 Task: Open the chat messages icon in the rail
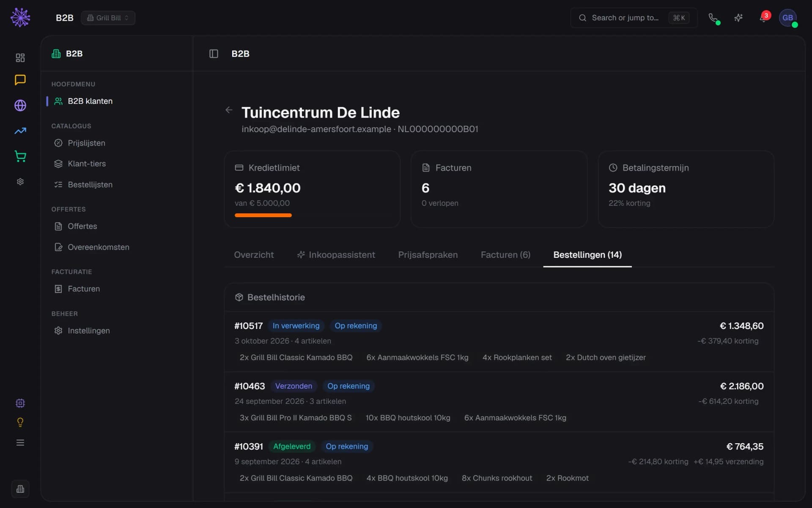coord(20,80)
